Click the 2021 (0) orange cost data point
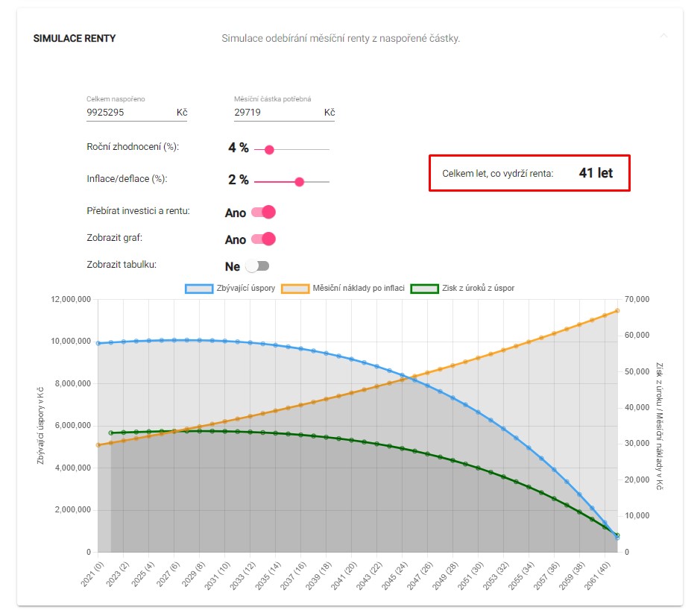The width and height of the screenshot is (700, 616). [x=98, y=445]
